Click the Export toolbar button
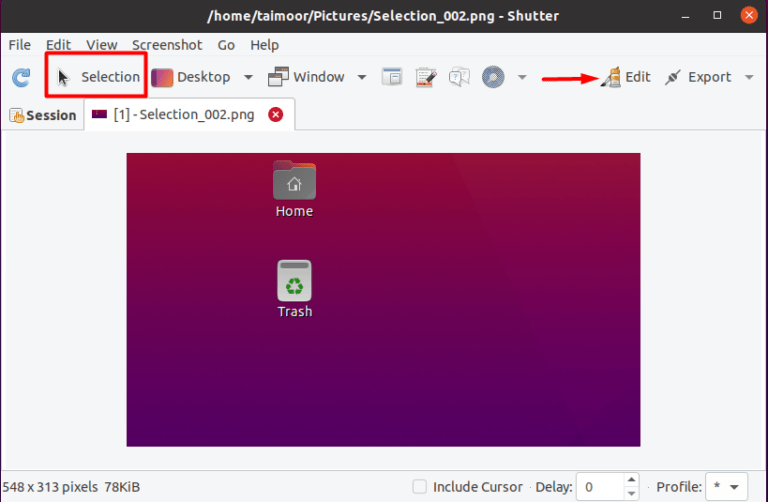This screenshot has height=502, width=768. click(698, 77)
